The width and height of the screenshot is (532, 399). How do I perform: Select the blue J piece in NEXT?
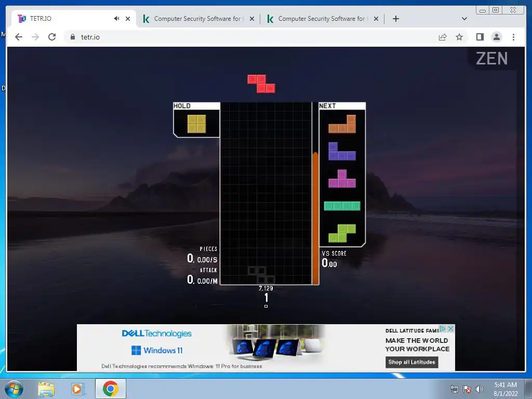tap(342, 151)
